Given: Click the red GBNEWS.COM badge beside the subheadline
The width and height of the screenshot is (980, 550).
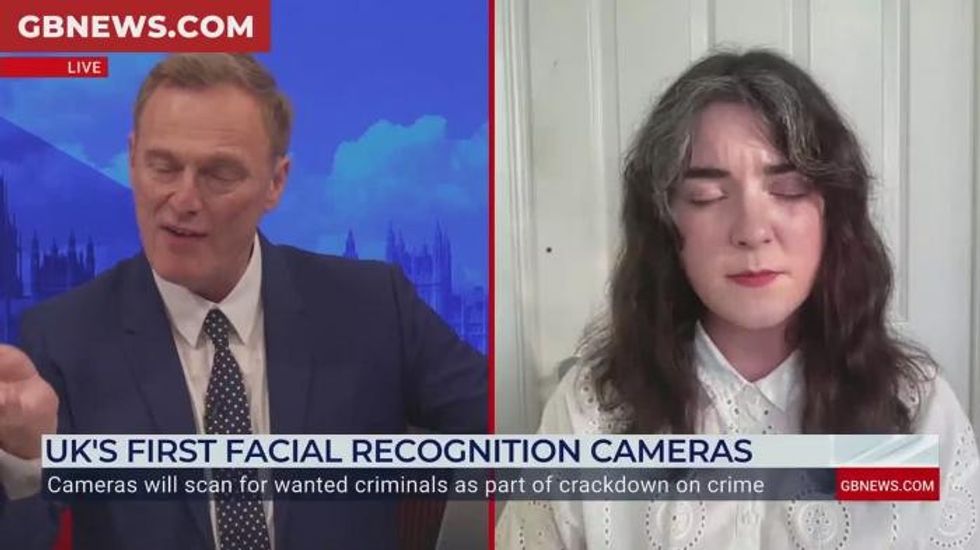Looking at the screenshot, I should point(887,485).
